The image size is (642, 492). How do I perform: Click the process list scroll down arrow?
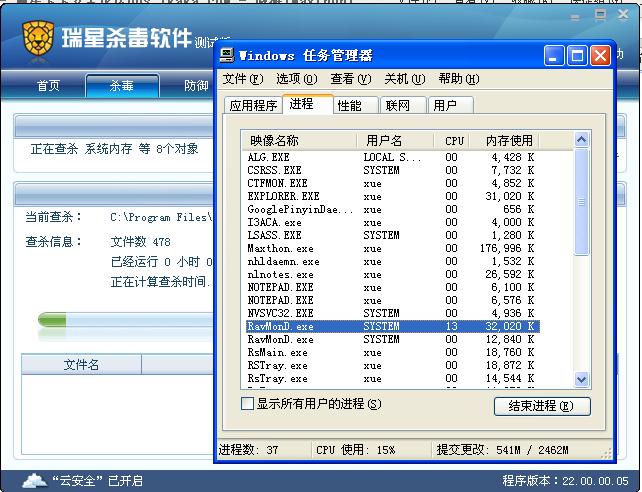(581, 379)
